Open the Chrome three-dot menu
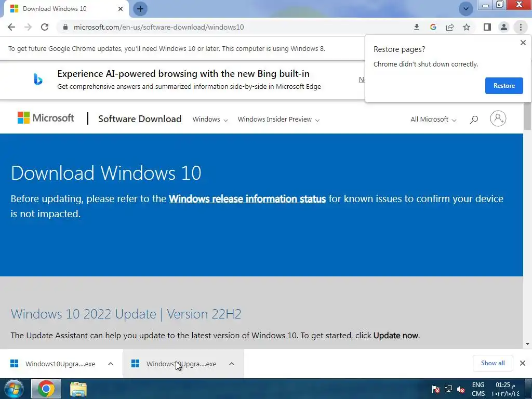The image size is (532, 399). [521, 27]
